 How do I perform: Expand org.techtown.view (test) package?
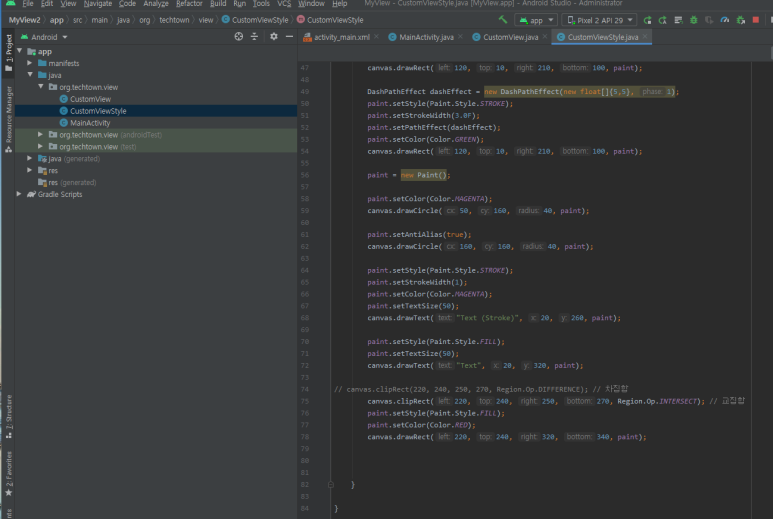(x=40, y=146)
